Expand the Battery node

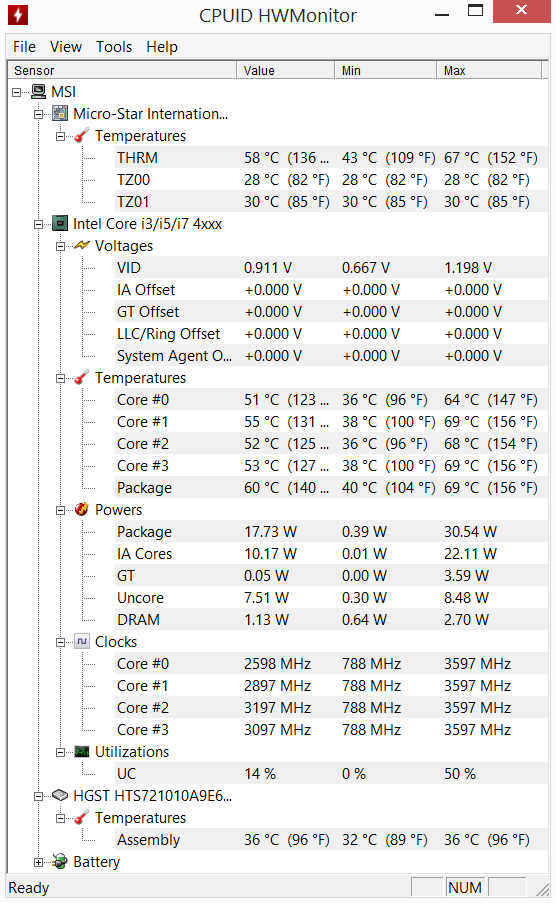(x=38, y=862)
